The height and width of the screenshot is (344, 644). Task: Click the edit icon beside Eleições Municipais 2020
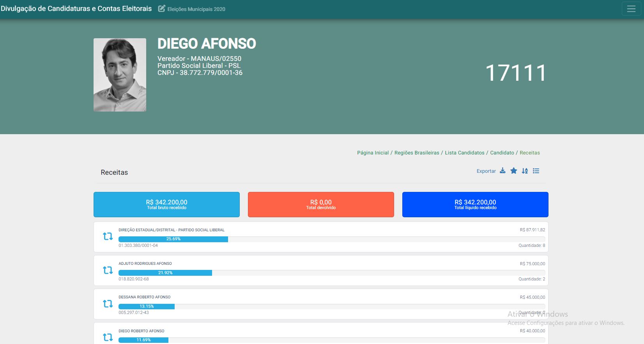pos(161,9)
